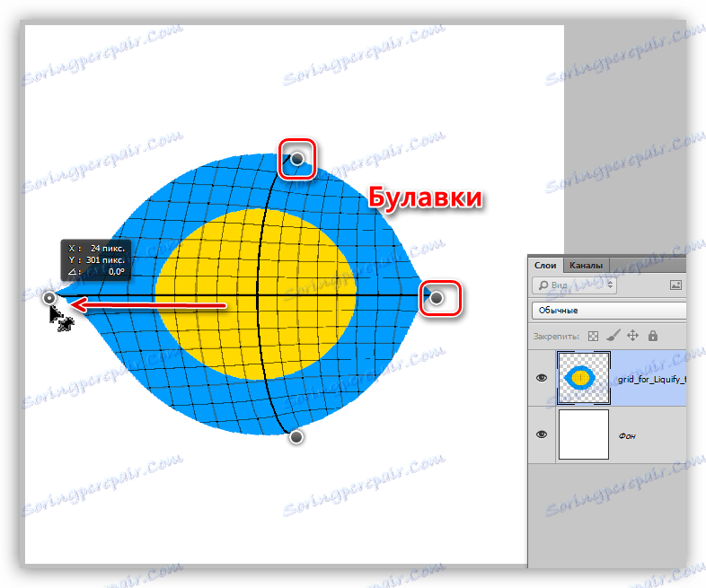Select the puppet warp pin at top of shape
This screenshot has width=706, height=588.
pyautogui.click(x=297, y=158)
